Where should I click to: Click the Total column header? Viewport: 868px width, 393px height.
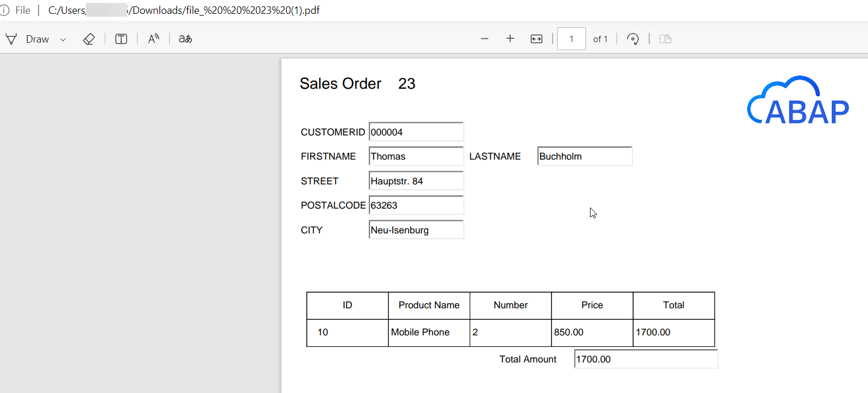point(674,305)
